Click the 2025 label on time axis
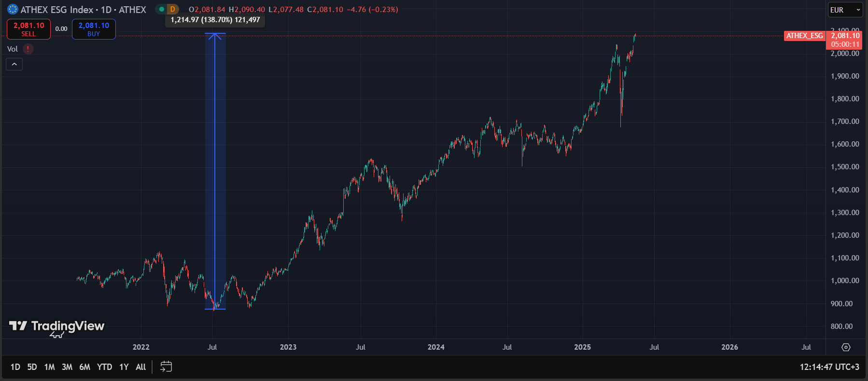868x381 pixels. point(582,347)
